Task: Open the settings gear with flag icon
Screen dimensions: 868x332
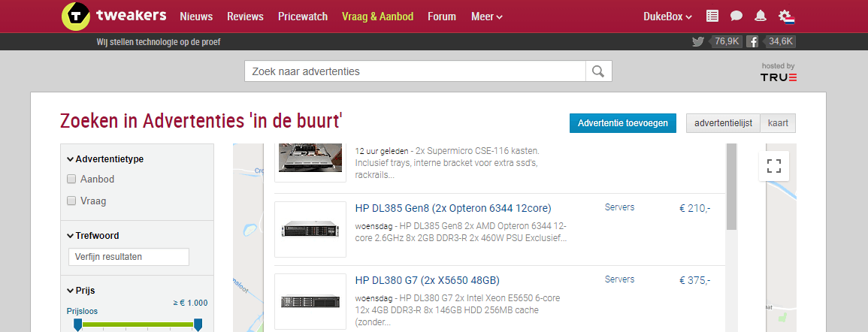Action: click(x=787, y=16)
